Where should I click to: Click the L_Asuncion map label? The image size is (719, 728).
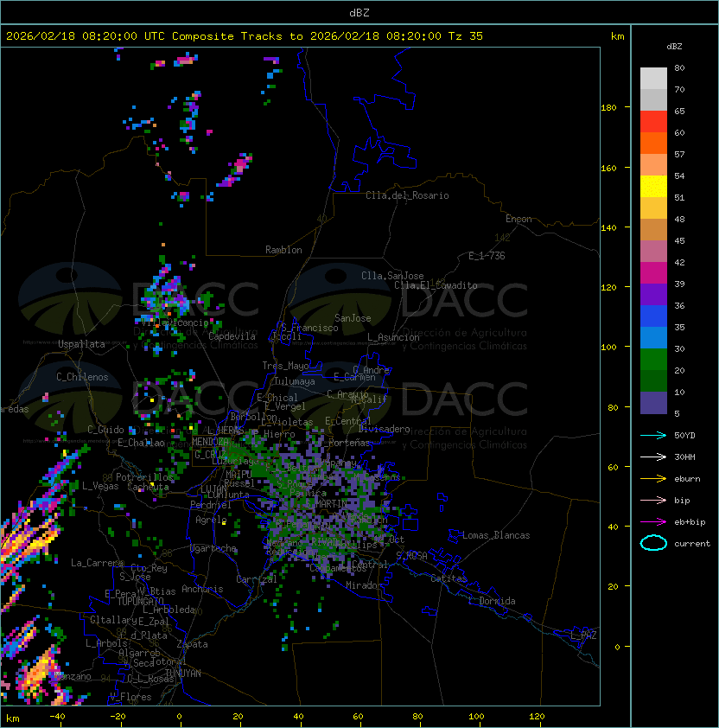(393, 337)
